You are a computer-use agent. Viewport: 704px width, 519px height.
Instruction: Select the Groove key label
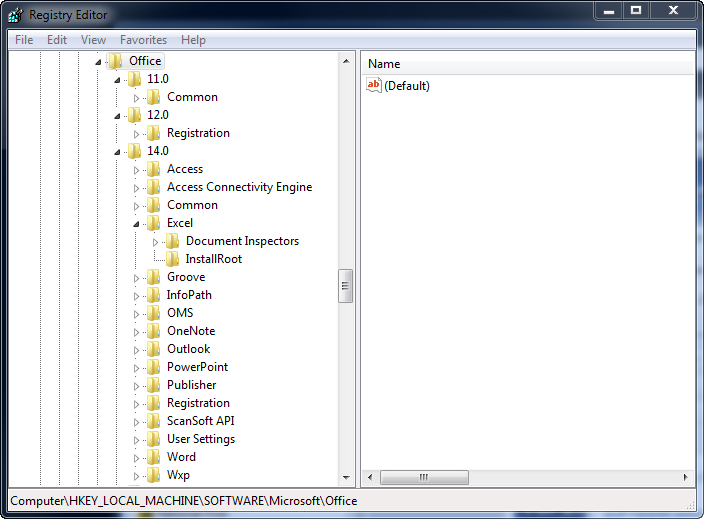pyautogui.click(x=186, y=277)
